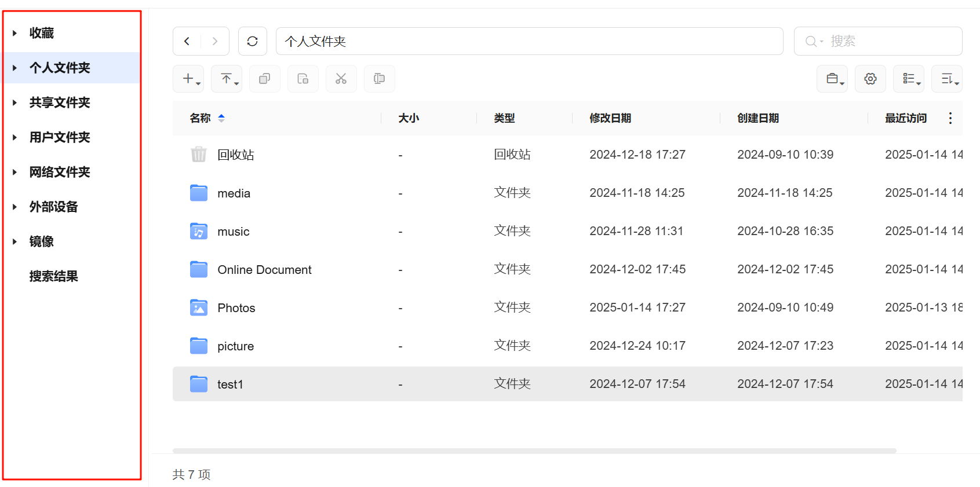Select the Photos folder name
The image size is (980, 487).
tap(236, 308)
